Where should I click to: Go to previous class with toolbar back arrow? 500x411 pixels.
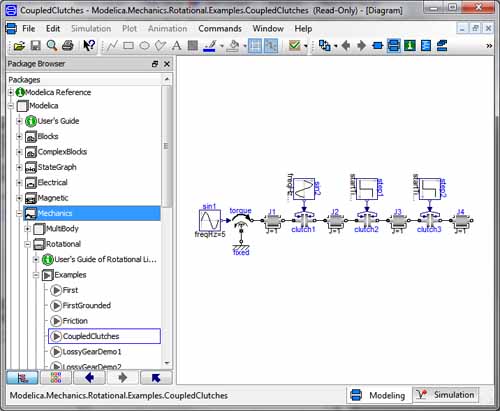tap(346, 45)
